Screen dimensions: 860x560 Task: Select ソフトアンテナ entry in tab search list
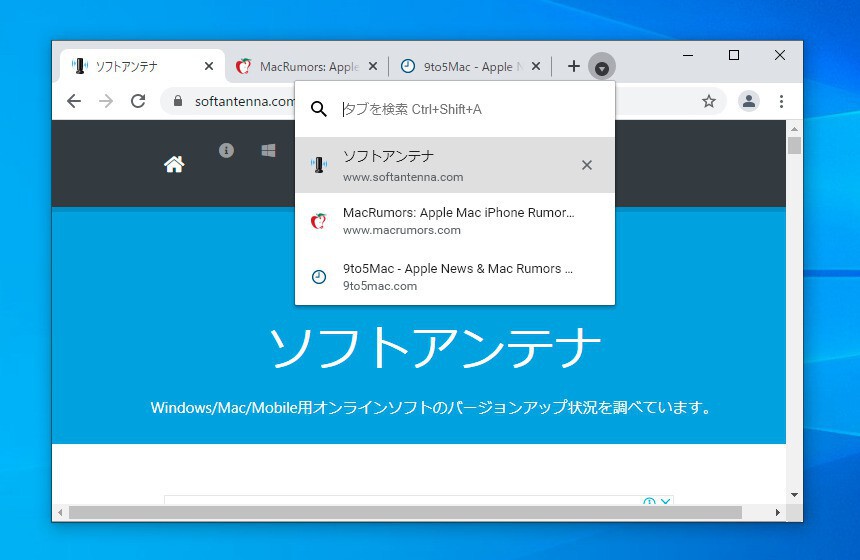pos(455,165)
